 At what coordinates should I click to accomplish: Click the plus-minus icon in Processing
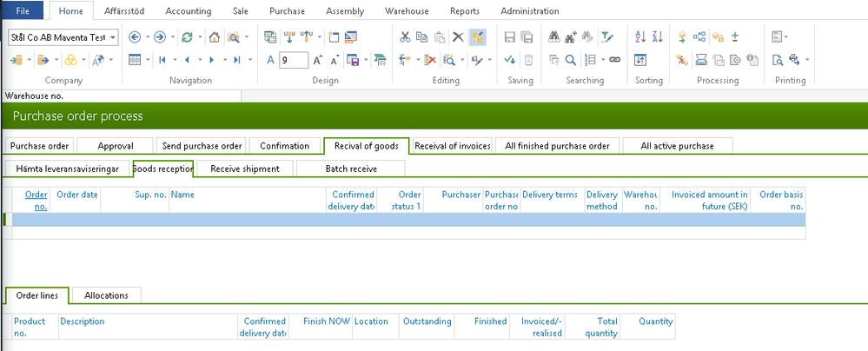pyautogui.click(x=735, y=37)
